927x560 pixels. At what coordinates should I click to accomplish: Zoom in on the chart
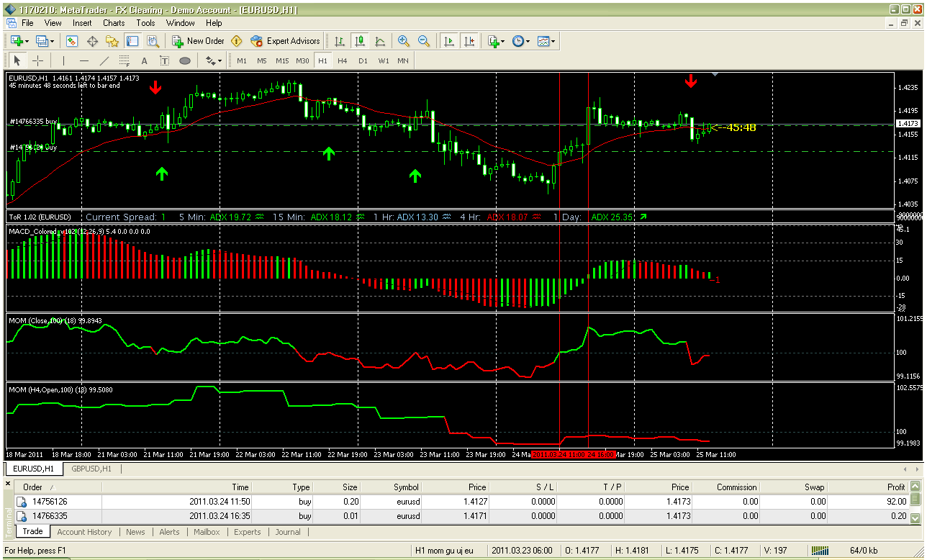(x=404, y=41)
